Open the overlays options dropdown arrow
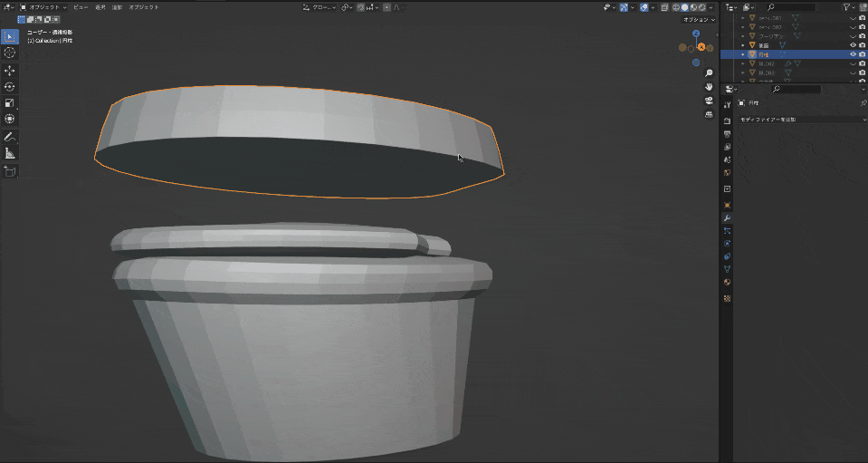 coord(652,7)
